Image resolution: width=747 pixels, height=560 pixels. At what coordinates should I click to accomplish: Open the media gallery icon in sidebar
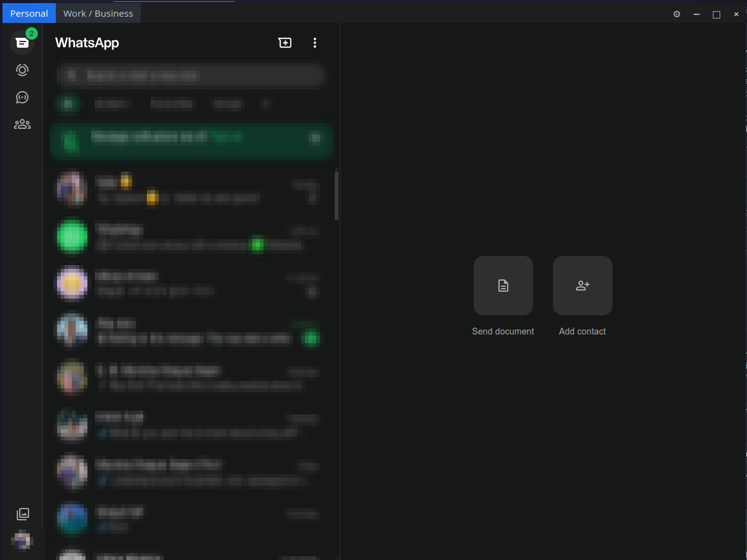tap(22, 514)
